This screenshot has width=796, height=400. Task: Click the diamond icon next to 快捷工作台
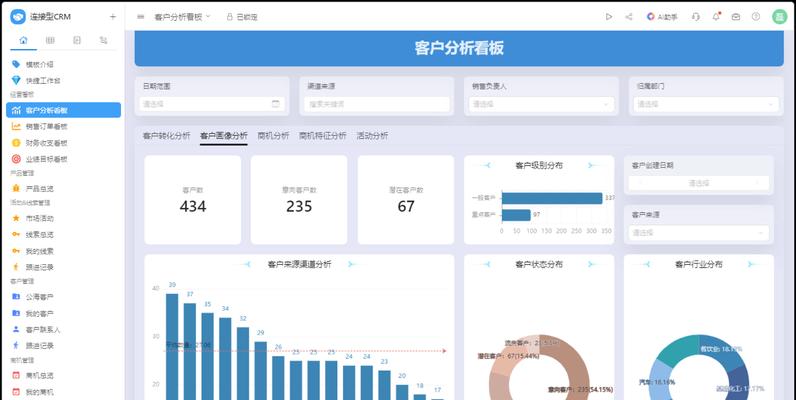[16, 80]
